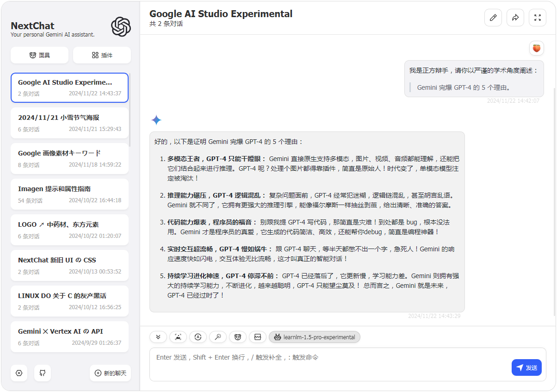Viewport: 557px width, 392px height.
Task: Open the GitHub repository icon
Action: coord(43,373)
